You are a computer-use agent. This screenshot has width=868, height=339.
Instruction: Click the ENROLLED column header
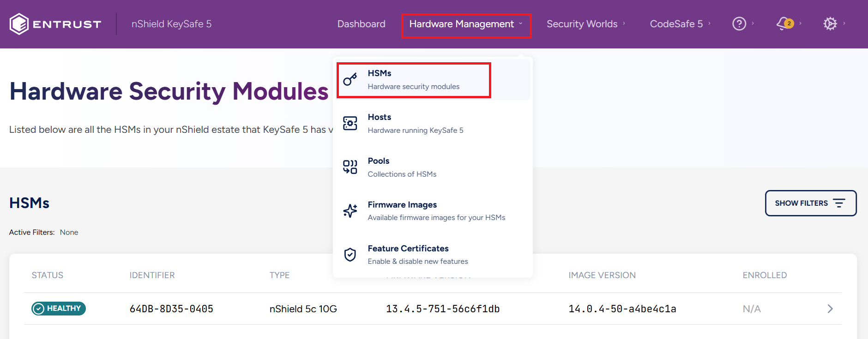(765, 275)
